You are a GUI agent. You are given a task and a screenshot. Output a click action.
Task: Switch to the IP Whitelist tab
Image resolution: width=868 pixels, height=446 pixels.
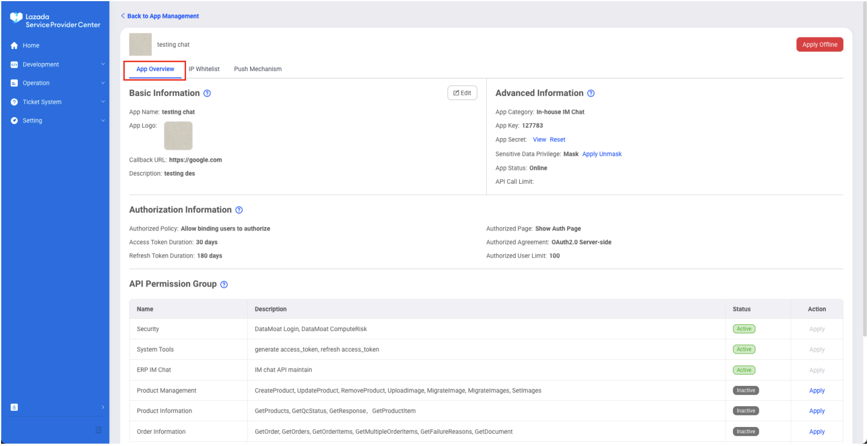[x=204, y=69]
